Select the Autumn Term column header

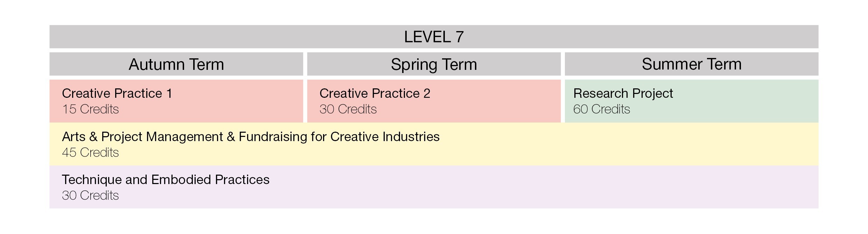pyautogui.click(x=176, y=64)
